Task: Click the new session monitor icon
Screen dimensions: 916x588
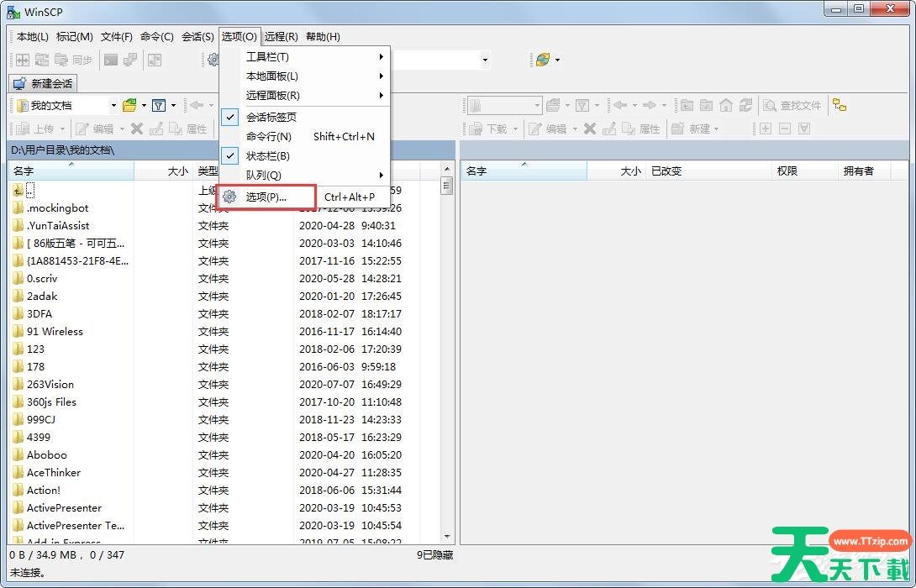Action: coord(19,83)
